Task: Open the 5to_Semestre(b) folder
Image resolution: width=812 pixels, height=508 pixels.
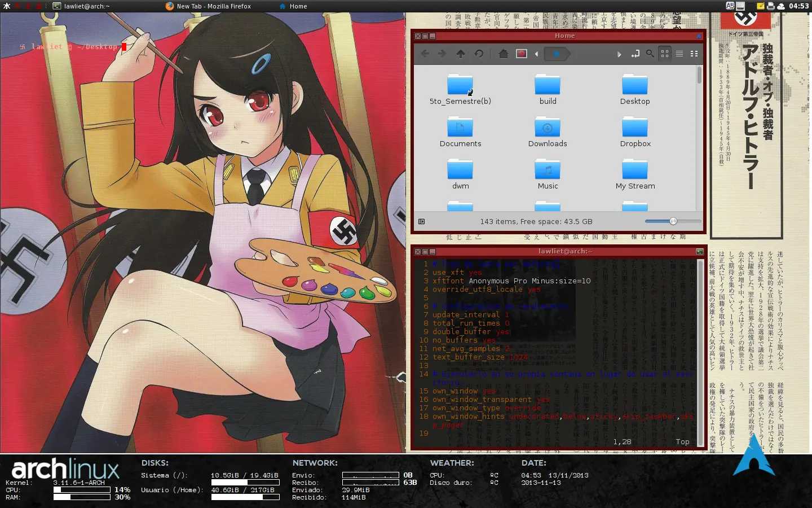Action: (x=460, y=90)
